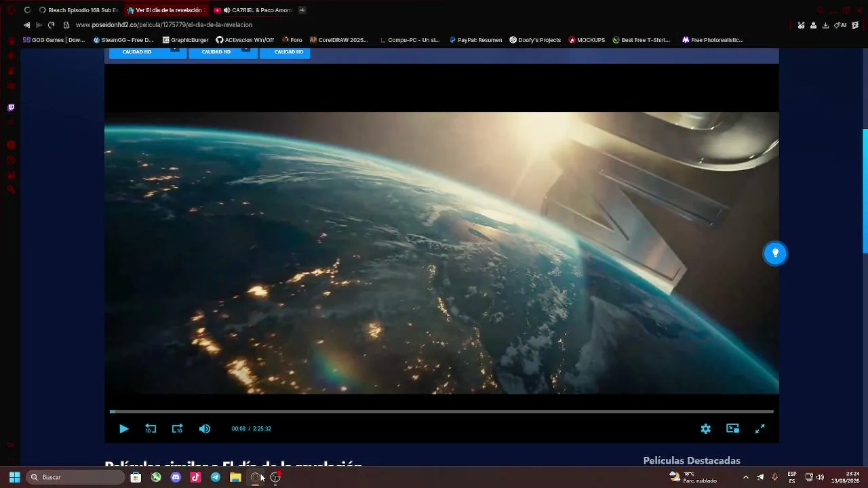This screenshot has height=488, width=868.
Task: Switch to the CA7RIEL & Paco Amoroso tab
Action: pos(253,10)
